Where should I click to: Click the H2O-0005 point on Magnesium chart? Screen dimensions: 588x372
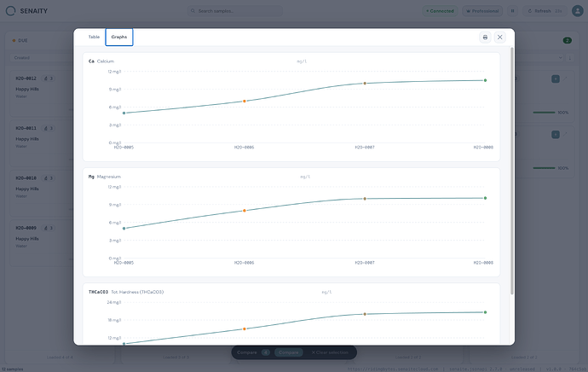(124, 228)
